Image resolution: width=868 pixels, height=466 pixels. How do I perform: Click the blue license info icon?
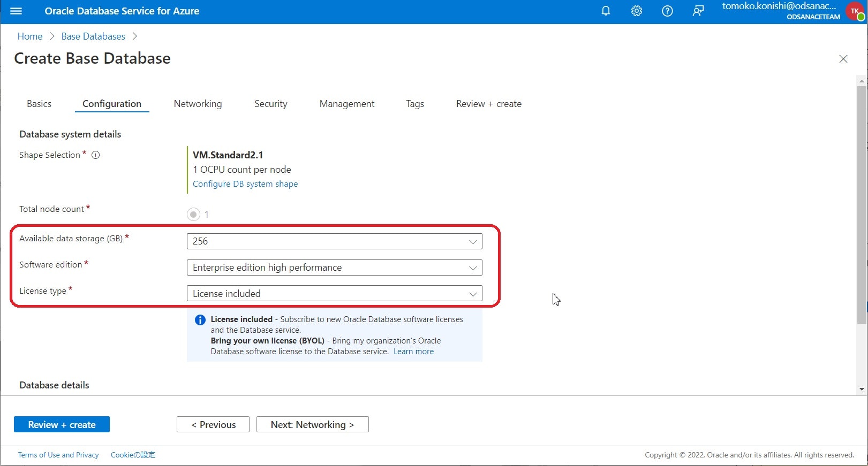[200, 320]
